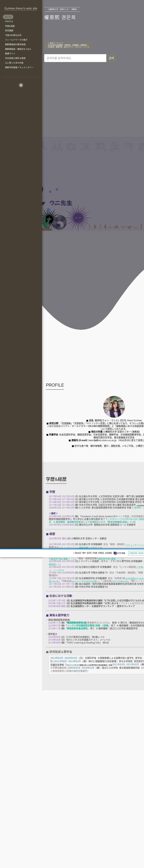This screenshot has height=868, width=144.
Task: Open the PROFILE menu item
Action: [9, 22]
